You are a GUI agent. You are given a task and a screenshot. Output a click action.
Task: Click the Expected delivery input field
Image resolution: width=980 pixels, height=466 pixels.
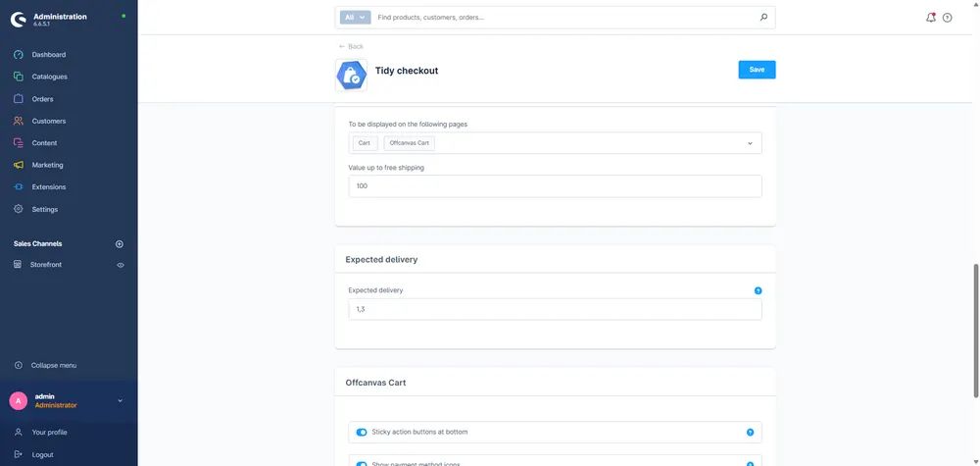pos(555,309)
